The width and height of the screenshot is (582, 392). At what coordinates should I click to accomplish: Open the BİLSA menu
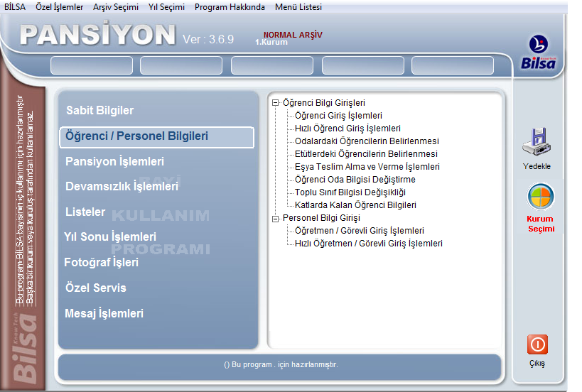tap(15, 7)
